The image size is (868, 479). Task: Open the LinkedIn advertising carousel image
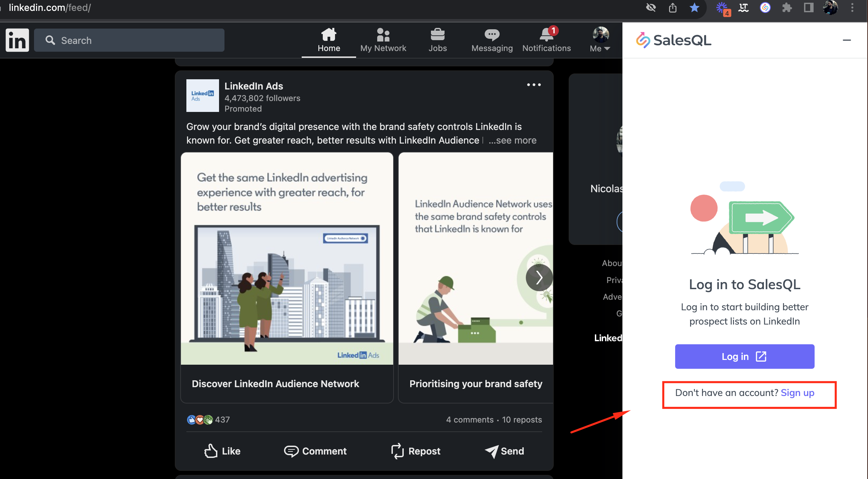pos(287,259)
